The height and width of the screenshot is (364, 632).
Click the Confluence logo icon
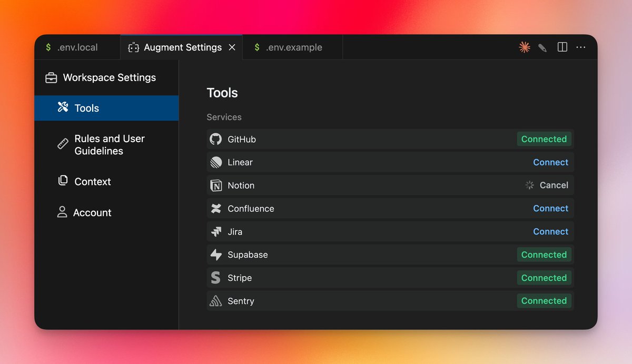tap(216, 209)
